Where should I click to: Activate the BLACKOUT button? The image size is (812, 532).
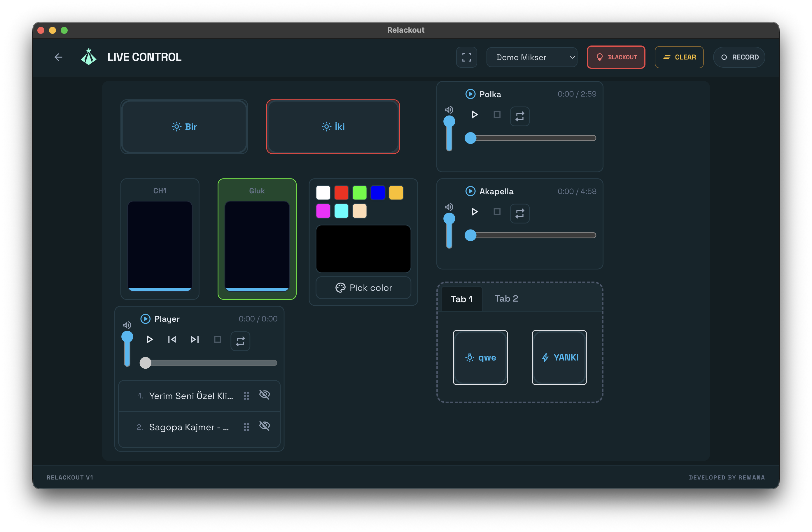[x=616, y=57]
